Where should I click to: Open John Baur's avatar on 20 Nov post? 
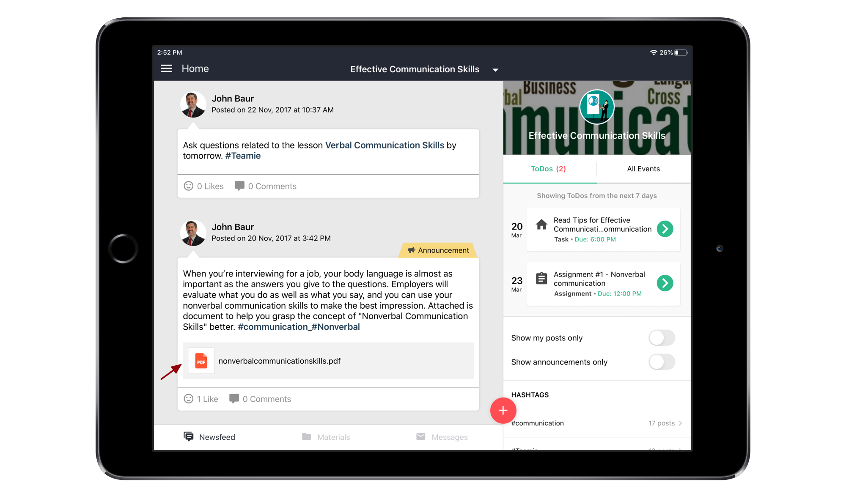pyautogui.click(x=193, y=233)
